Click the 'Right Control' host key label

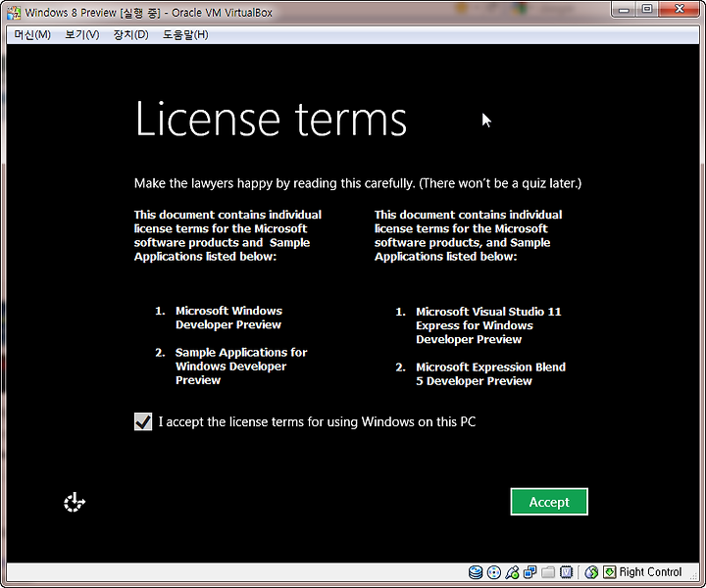point(650,571)
